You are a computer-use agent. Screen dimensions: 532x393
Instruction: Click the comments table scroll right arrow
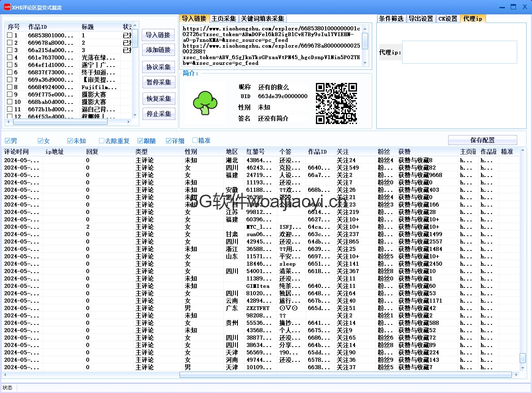pyautogui.click(x=516, y=375)
